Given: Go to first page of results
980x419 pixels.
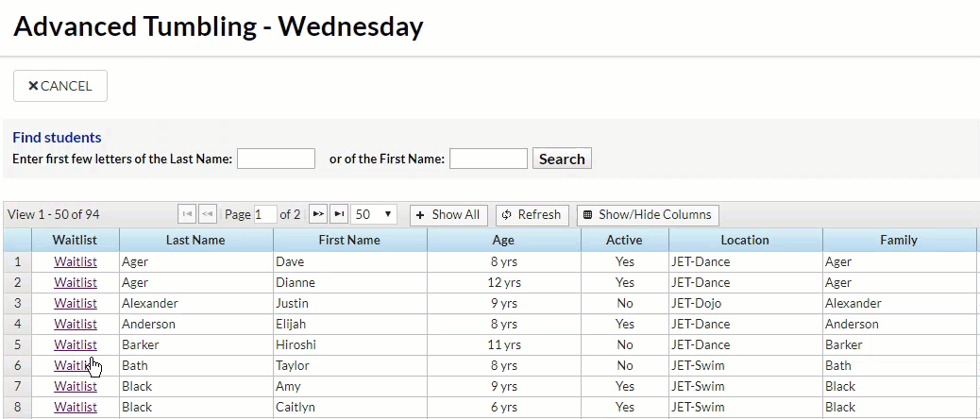Looking at the screenshot, I should pyautogui.click(x=187, y=215).
